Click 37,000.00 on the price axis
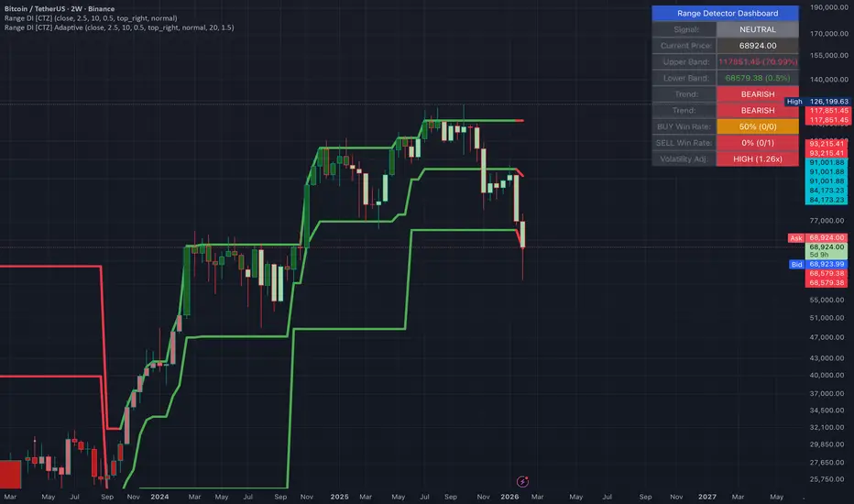Image resolution: width=854 pixels, height=504 pixels. (827, 393)
